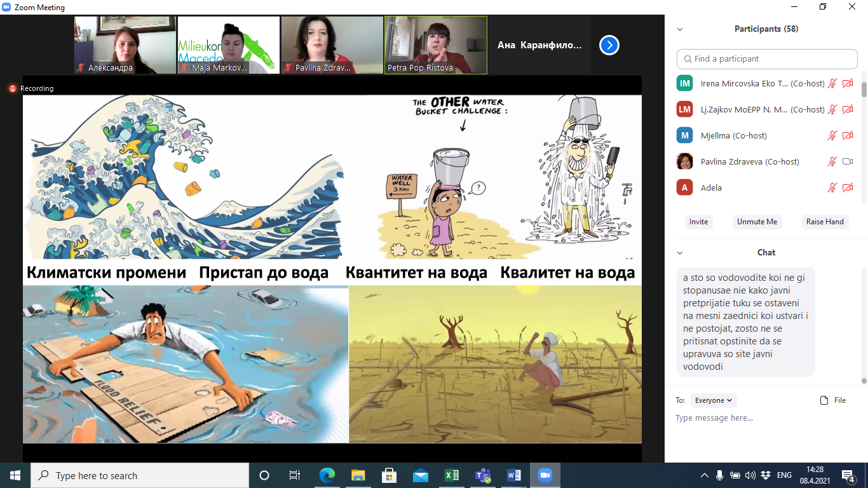
Task: Select participant row Mjellma (Co-host)
Action: (765, 135)
